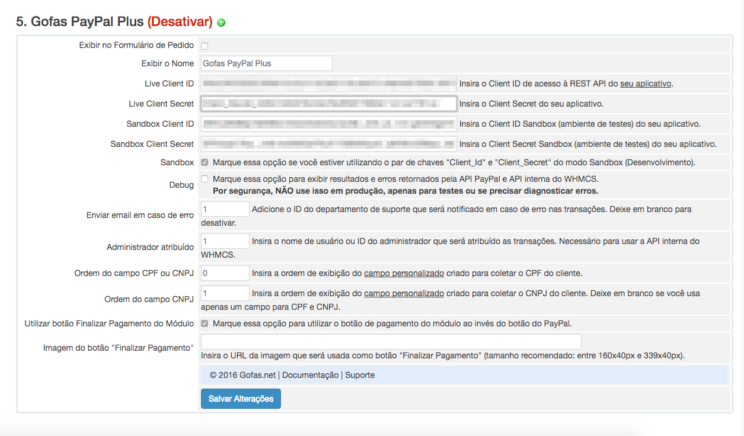Click the 'Debug' label text

tap(181, 185)
